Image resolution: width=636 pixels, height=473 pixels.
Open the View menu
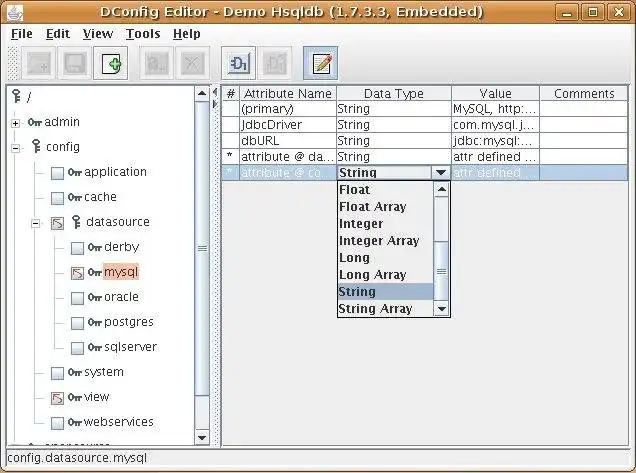(x=98, y=34)
